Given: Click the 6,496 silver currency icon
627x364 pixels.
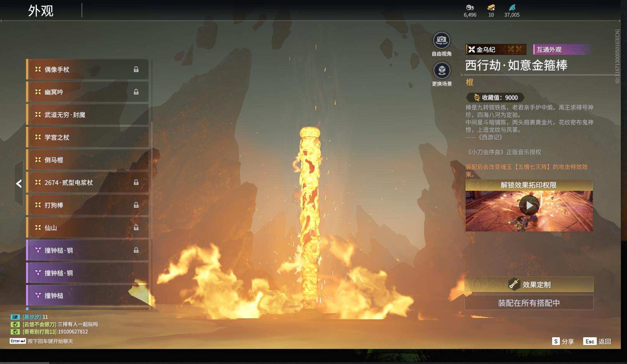Looking at the screenshot, I should (470, 7).
